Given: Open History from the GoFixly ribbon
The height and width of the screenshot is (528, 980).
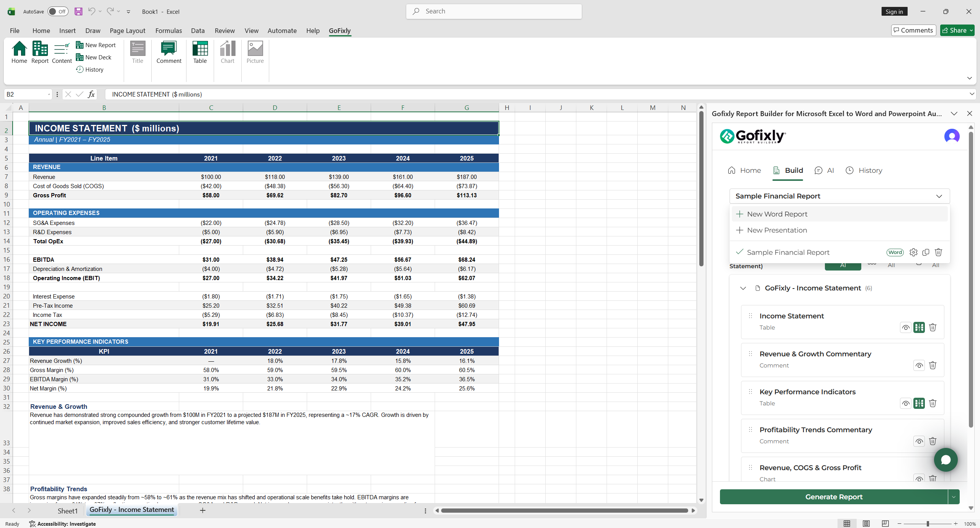Looking at the screenshot, I should (x=90, y=69).
